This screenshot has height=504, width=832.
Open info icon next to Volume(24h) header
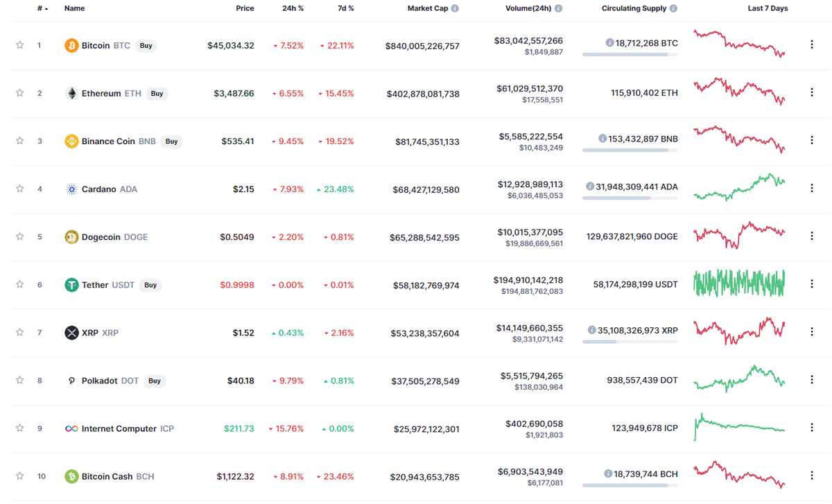(x=559, y=9)
